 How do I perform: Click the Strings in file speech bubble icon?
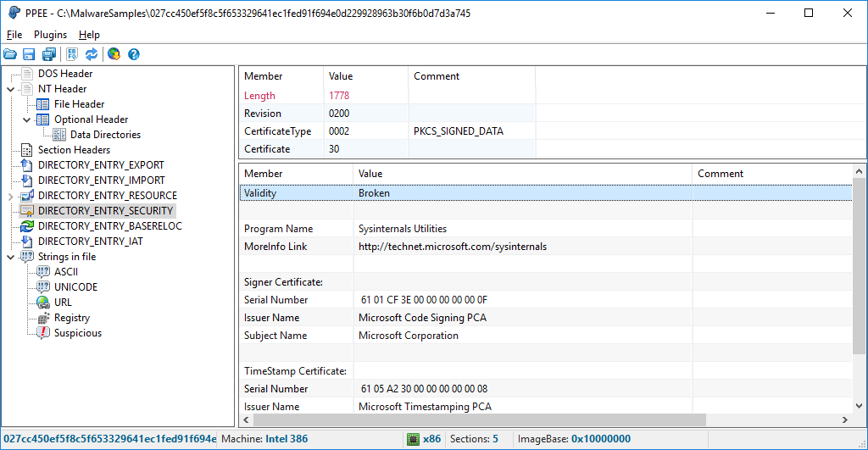(26, 256)
